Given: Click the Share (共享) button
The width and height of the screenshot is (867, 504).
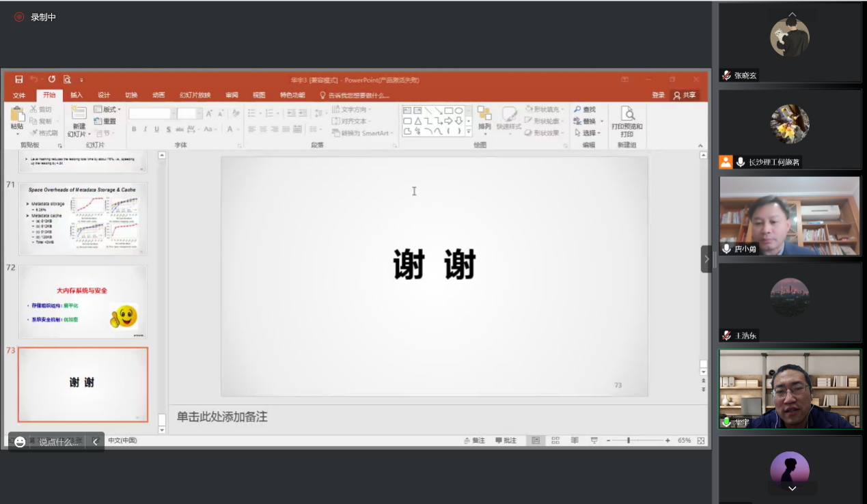Looking at the screenshot, I should tap(685, 95).
